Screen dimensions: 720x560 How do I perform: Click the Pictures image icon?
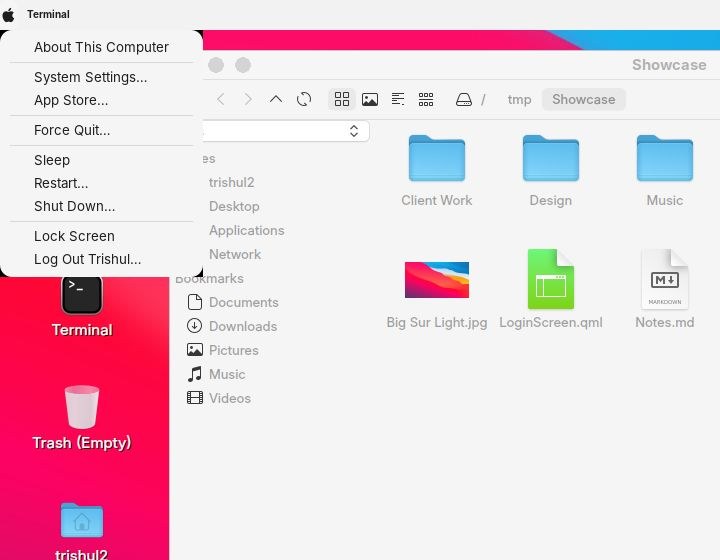coord(195,349)
